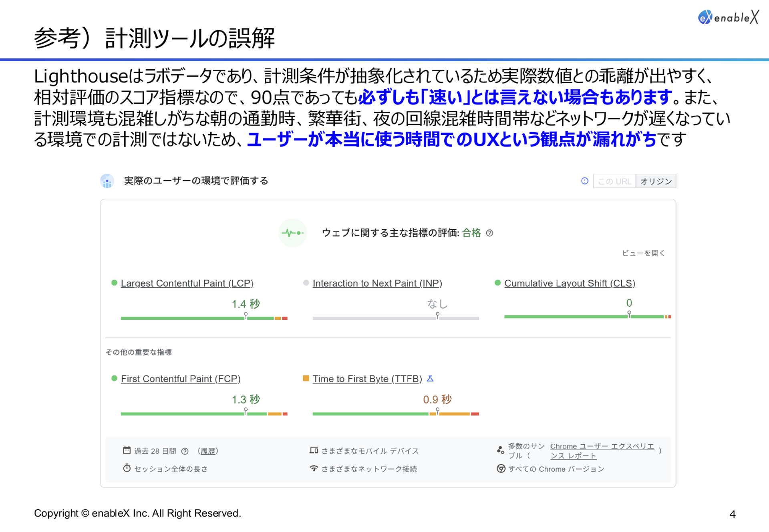Click the page number 4
Viewport: 769px width, 532px height.
click(733, 514)
